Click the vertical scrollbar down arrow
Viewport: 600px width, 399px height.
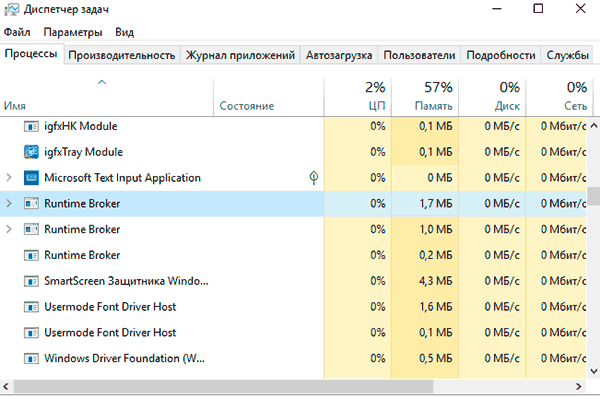point(593,371)
